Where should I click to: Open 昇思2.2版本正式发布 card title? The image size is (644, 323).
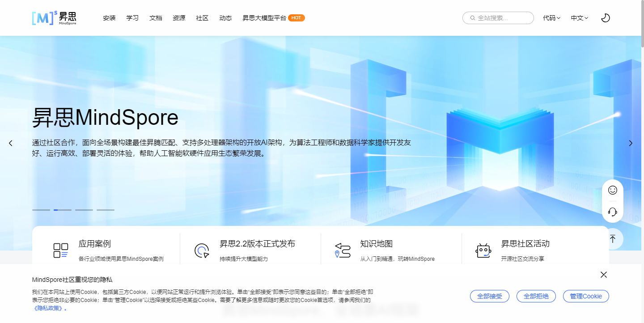point(257,244)
